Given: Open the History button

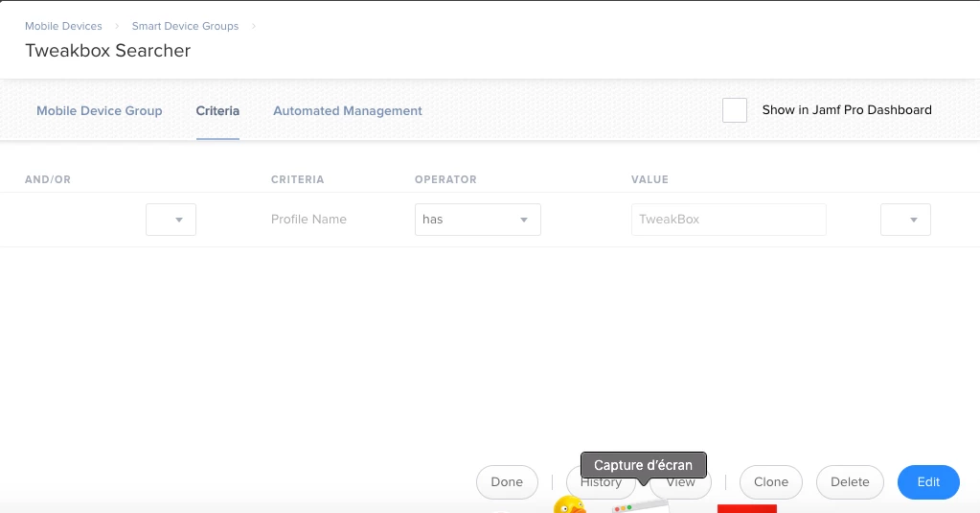Looking at the screenshot, I should point(601,482).
